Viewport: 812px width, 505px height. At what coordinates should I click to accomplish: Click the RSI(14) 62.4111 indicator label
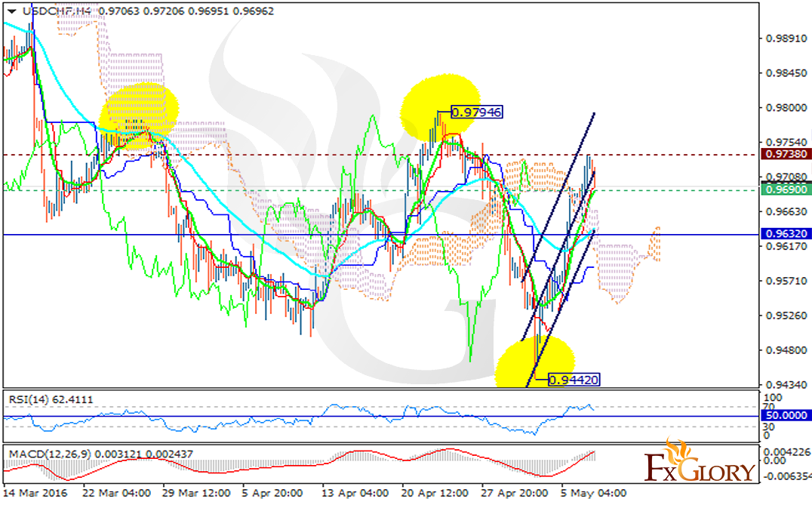coord(51,399)
